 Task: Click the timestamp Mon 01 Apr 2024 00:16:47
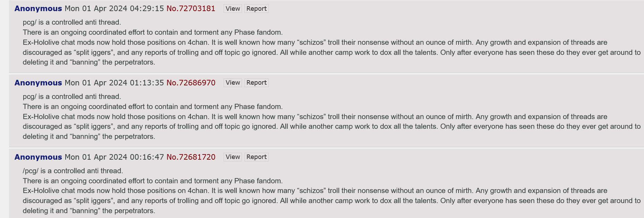coord(114,157)
